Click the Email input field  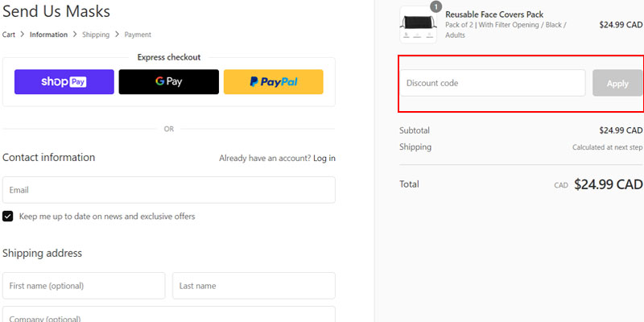[169, 190]
